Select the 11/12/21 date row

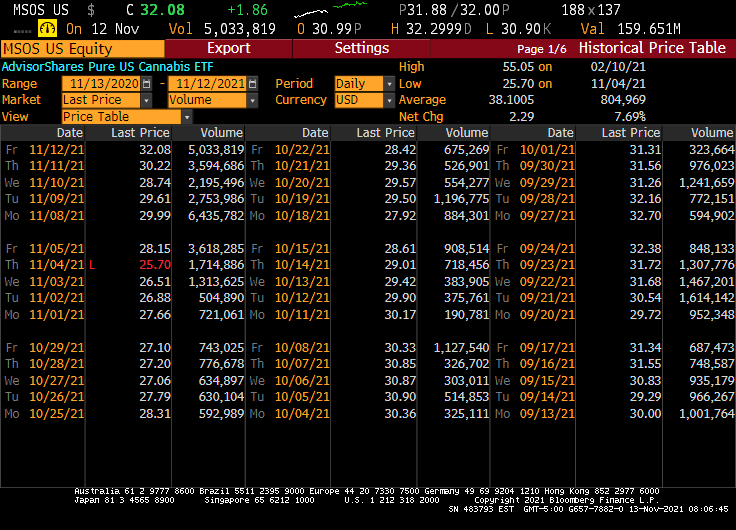(x=56, y=150)
